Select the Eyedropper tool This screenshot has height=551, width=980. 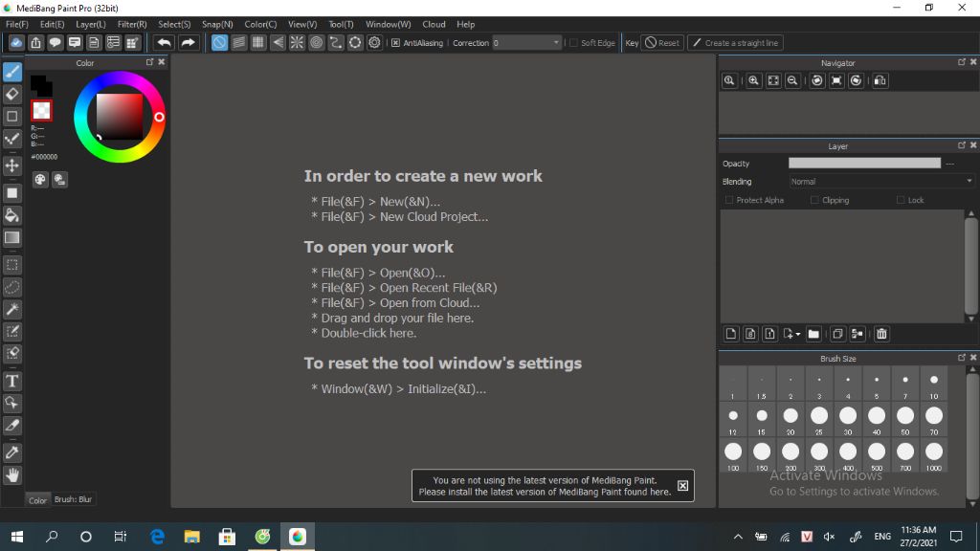point(11,452)
